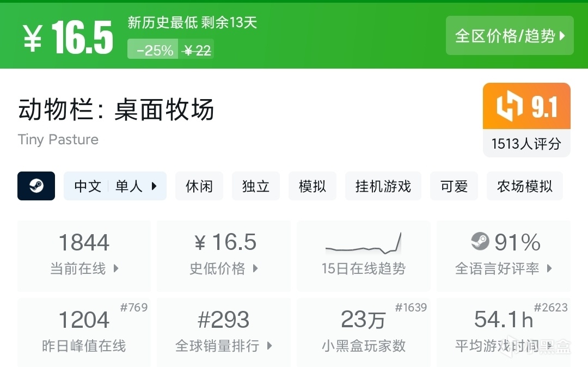Open the 全球销量排行 #293 card

pos(224,332)
